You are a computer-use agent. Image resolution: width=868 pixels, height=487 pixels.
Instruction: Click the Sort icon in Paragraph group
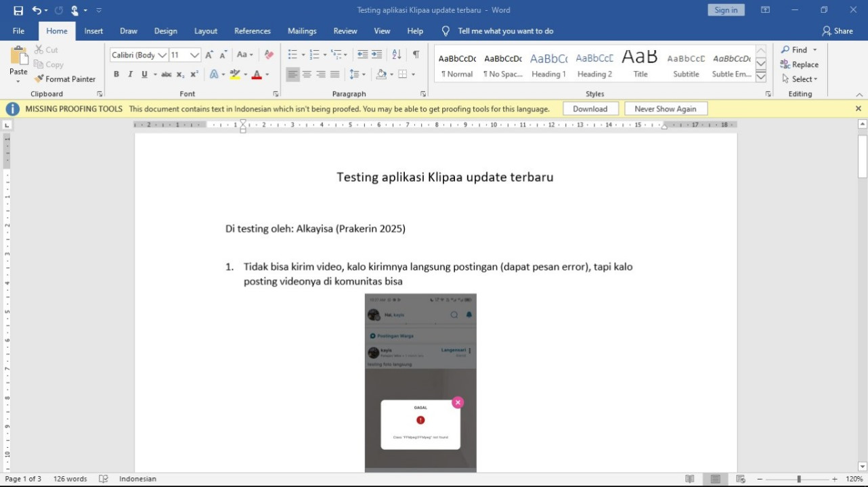click(397, 55)
